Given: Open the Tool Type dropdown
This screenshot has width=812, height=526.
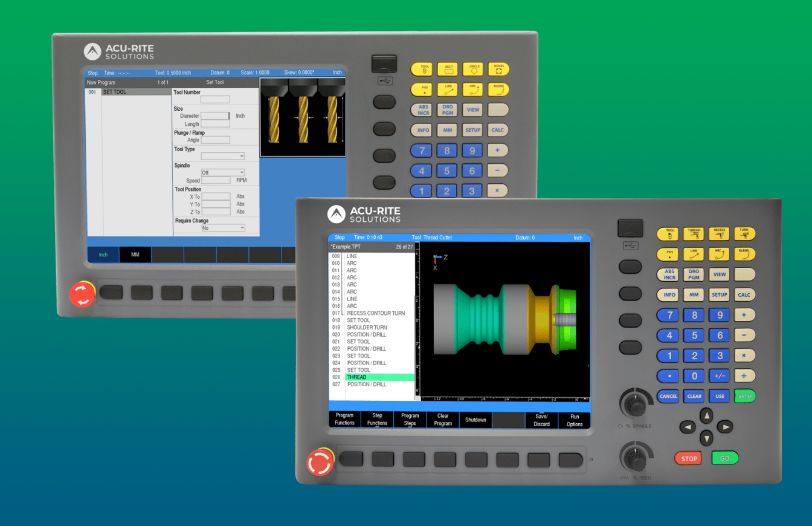Looking at the screenshot, I should [x=222, y=156].
